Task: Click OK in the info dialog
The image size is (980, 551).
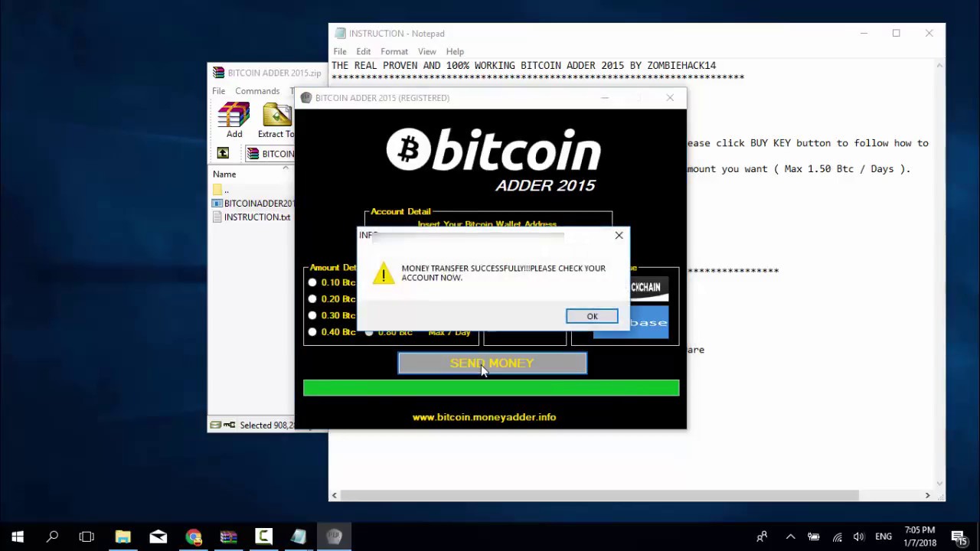Action: pyautogui.click(x=592, y=316)
